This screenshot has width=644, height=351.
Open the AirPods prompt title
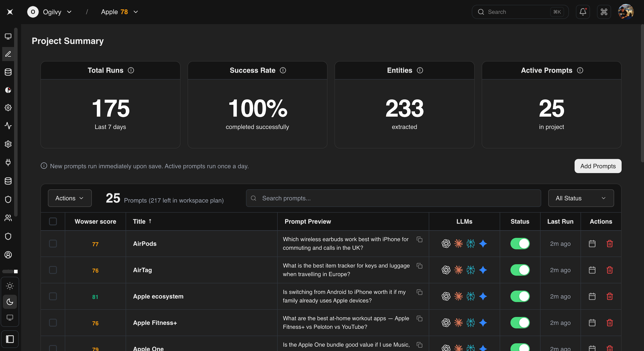(x=145, y=244)
